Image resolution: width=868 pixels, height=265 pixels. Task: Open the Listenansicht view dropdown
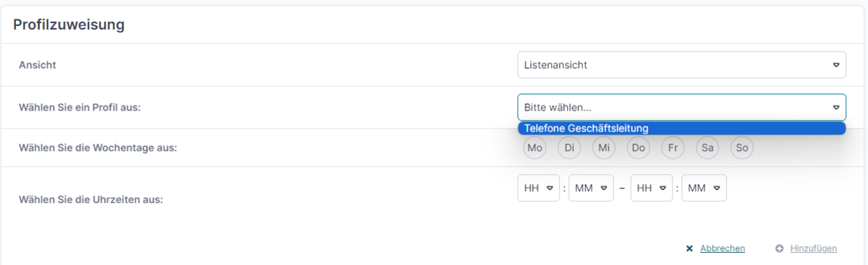click(x=681, y=65)
